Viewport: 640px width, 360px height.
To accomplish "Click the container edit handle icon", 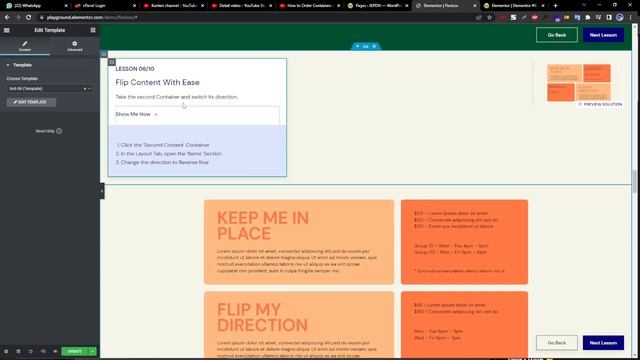I will click(x=104, y=54).
